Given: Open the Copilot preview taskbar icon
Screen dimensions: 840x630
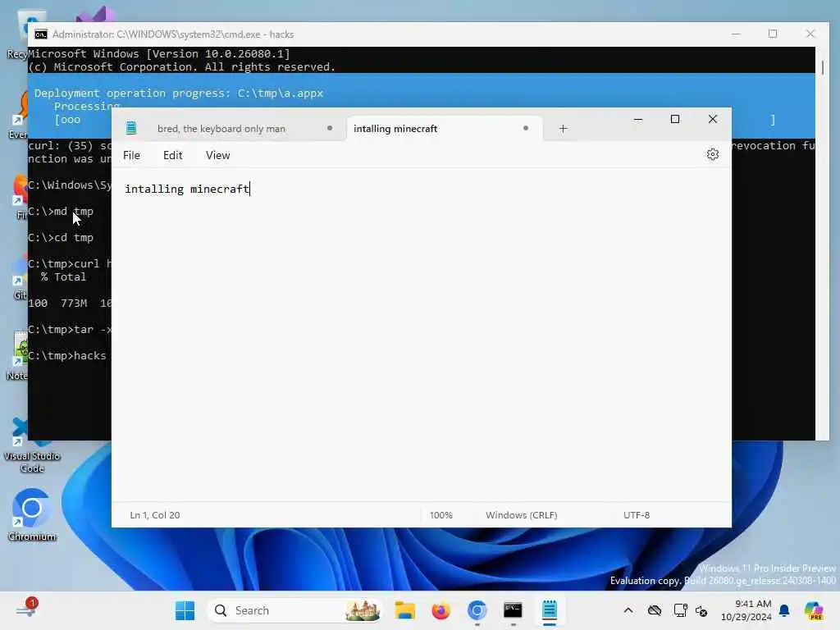Looking at the screenshot, I should [x=815, y=610].
